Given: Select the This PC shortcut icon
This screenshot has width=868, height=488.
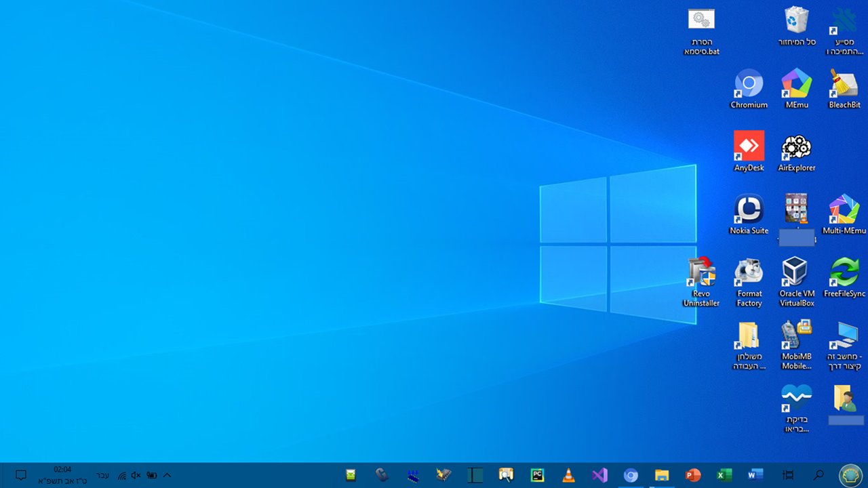Looking at the screenshot, I should 844,345.
